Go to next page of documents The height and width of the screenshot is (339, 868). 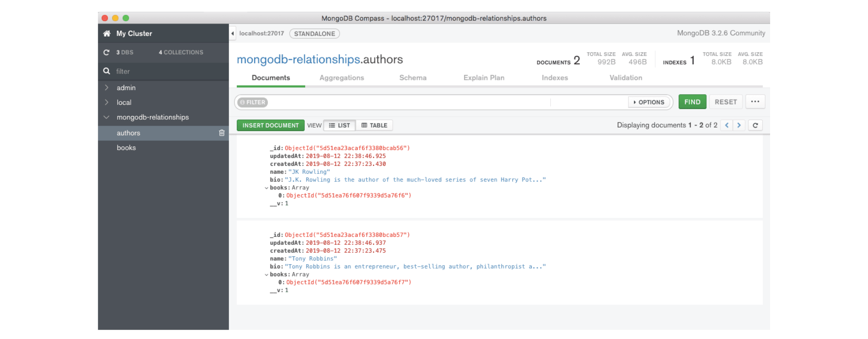tap(739, 125)
